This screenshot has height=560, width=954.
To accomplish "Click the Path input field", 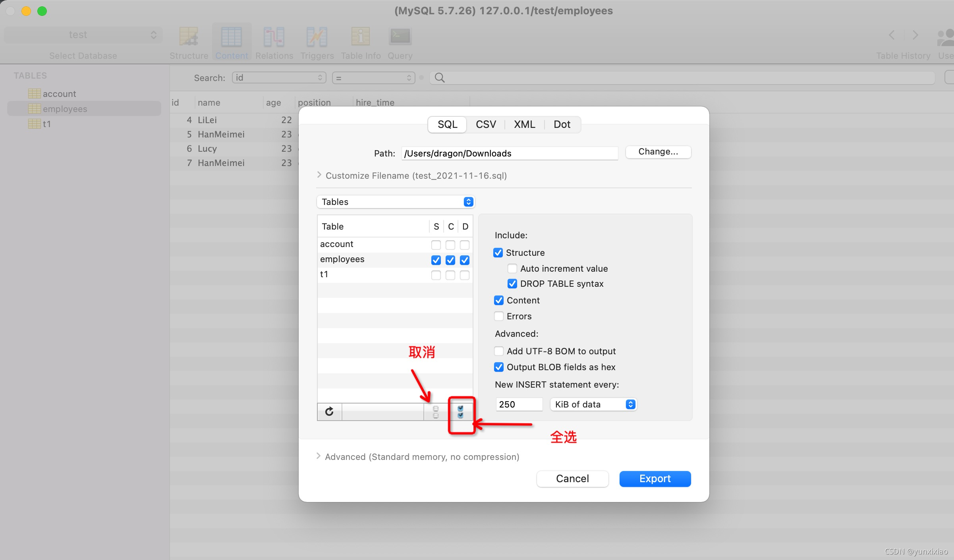I will click(x=510, y=153).
